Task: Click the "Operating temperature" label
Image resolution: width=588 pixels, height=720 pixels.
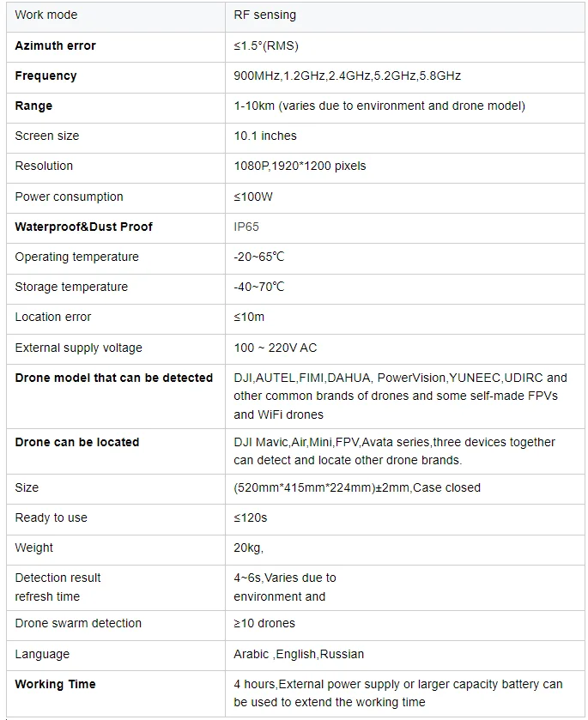Action: [77, 257]
